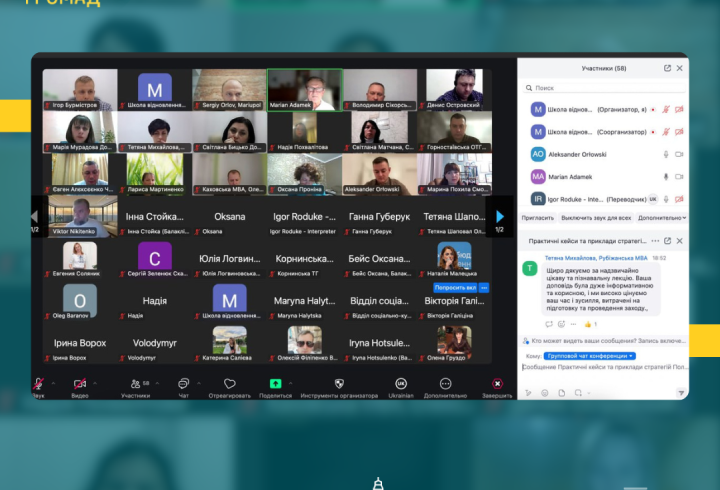Screen dimensions: 720x490
Task: Click Кто может видеть ваши сообщения notice
Action: point(604,341)
